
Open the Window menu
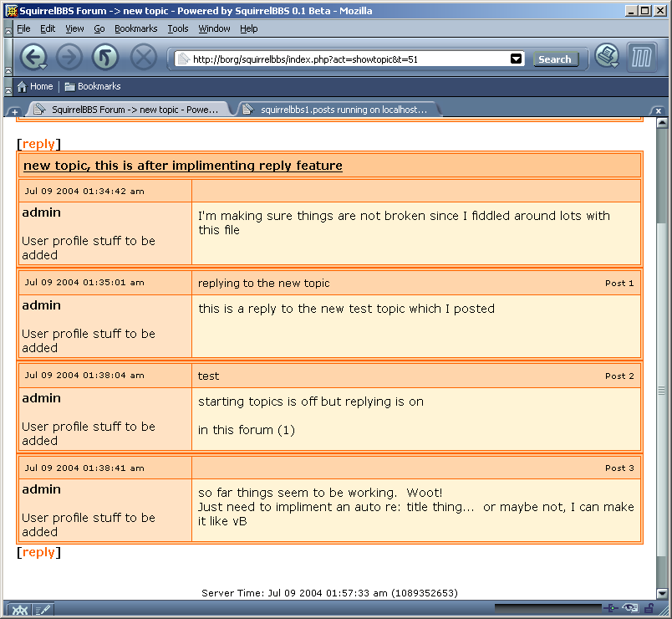[x=214, y=28]
